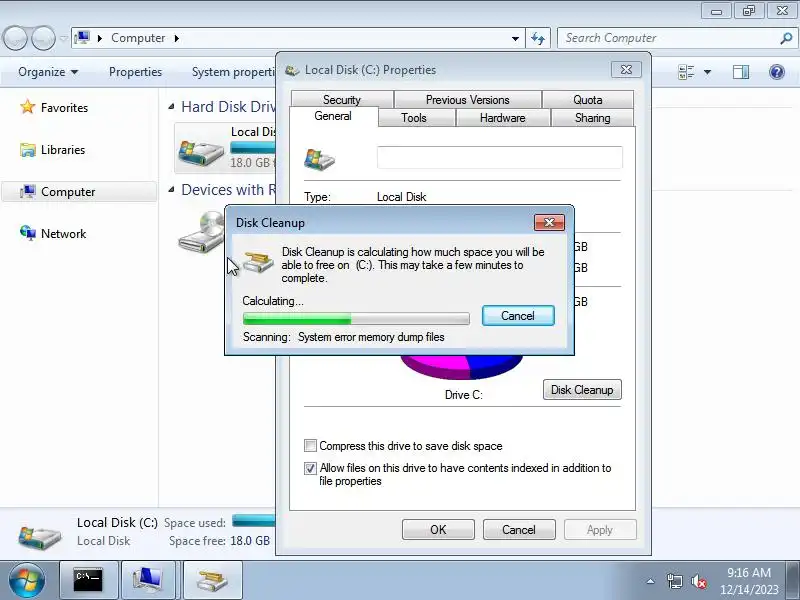This screenshot has height=600, width=800.
Task: Click the details pane Space used bar
Action: [254, 521]
